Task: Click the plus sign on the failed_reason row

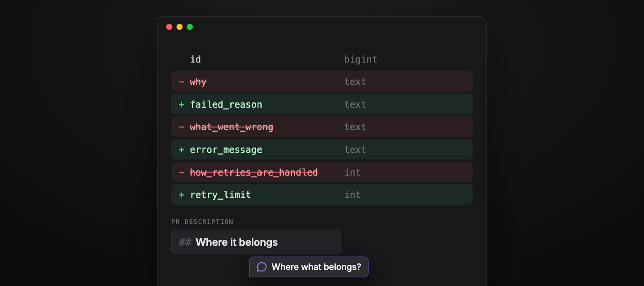Action: (181, 105)
